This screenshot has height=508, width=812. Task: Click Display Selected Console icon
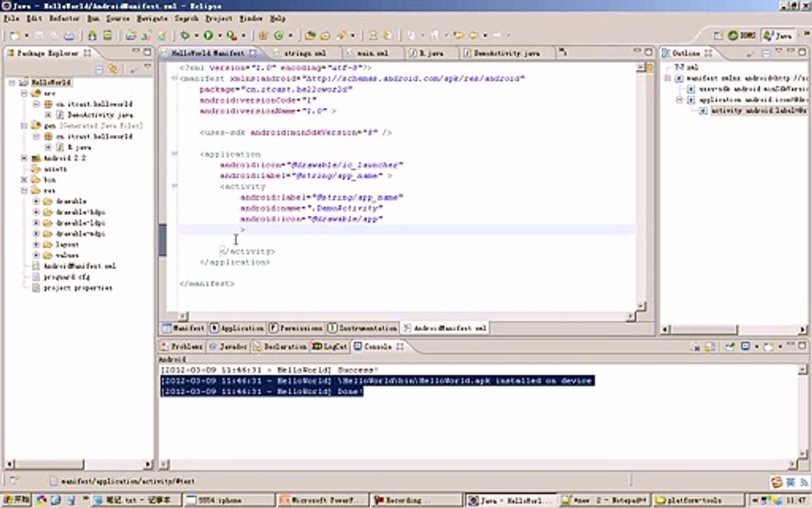pyautogui.click(x=745, y=346)
